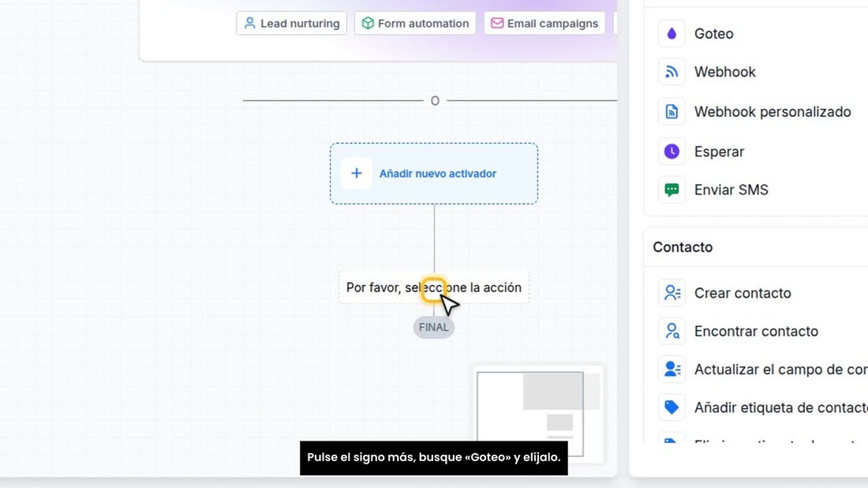Click the green Enviar SMS chat icon
The height and width of the screenshot is (488, 868).
coord(672,190)
